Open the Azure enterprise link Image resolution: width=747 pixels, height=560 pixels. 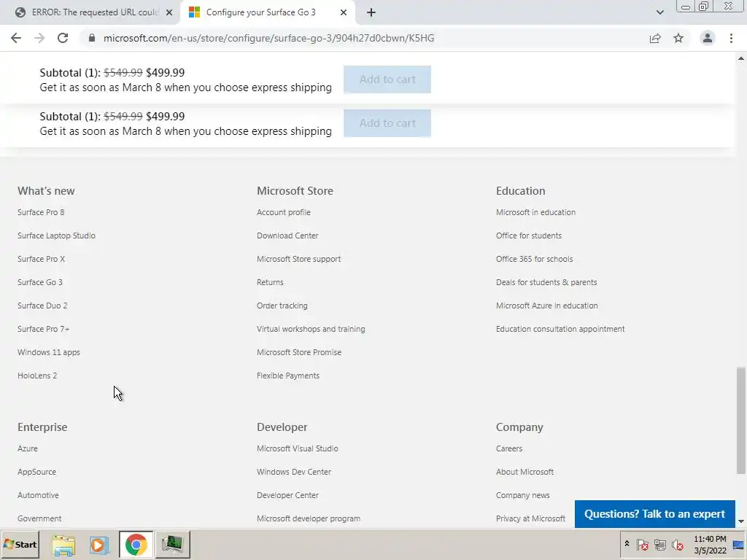[x=28, y=448]
